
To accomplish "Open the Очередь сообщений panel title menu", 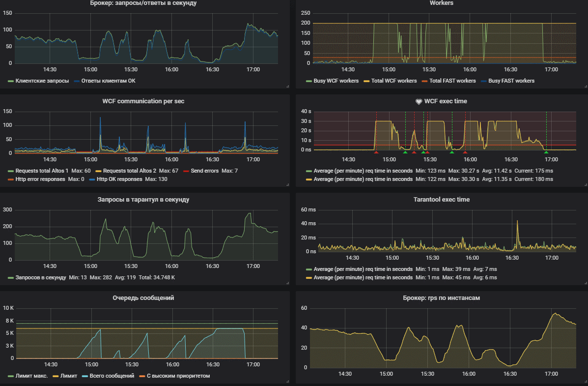I will click(x=143, y=298).
